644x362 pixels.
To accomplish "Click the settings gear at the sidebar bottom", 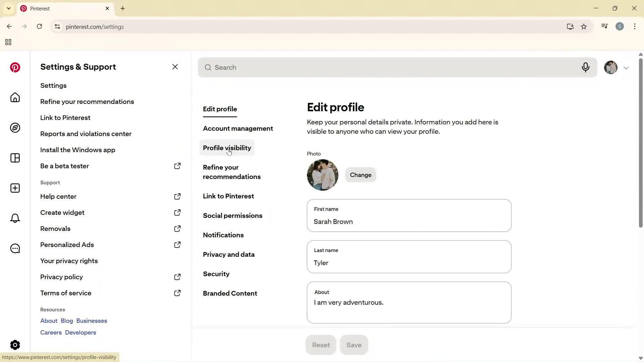I will click(x=15, y=345).
